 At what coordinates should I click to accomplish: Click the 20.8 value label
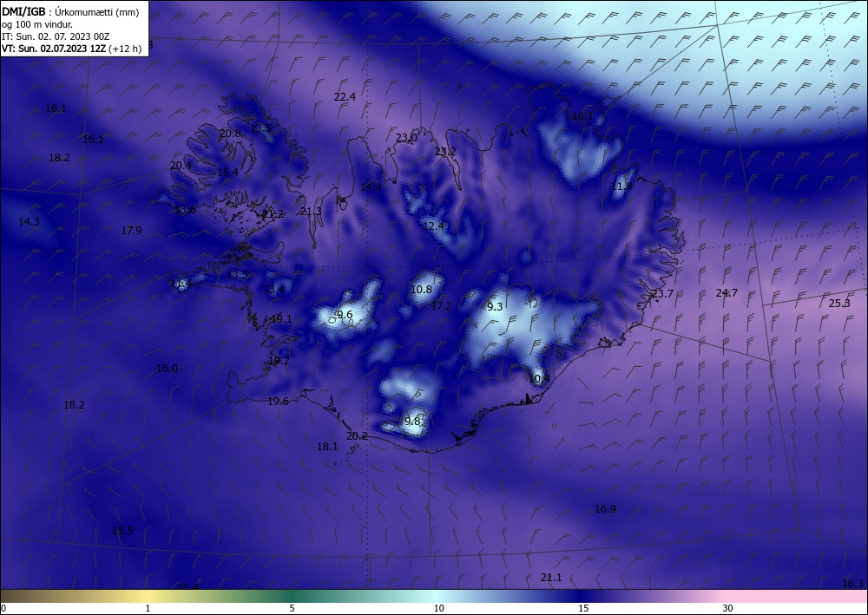coord(230,134)
